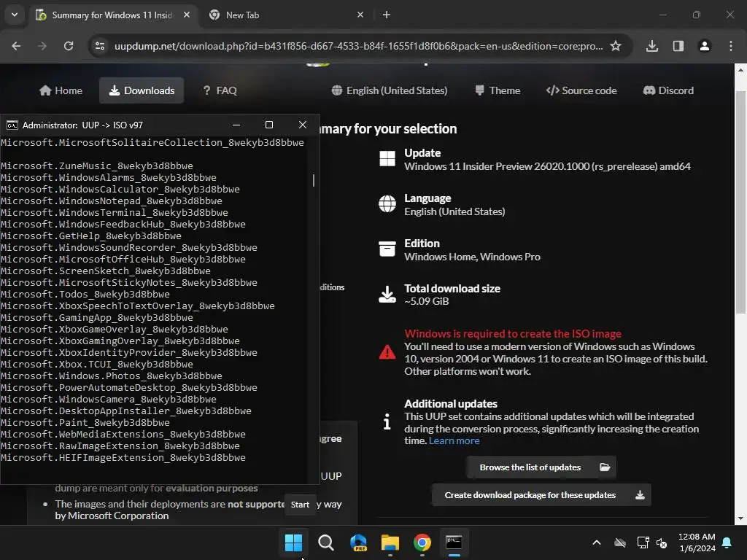Image resolution: width=747 pixels, height=560 pixels.
Task: Open the Windows Start menu
Action: tap(293, 542)
